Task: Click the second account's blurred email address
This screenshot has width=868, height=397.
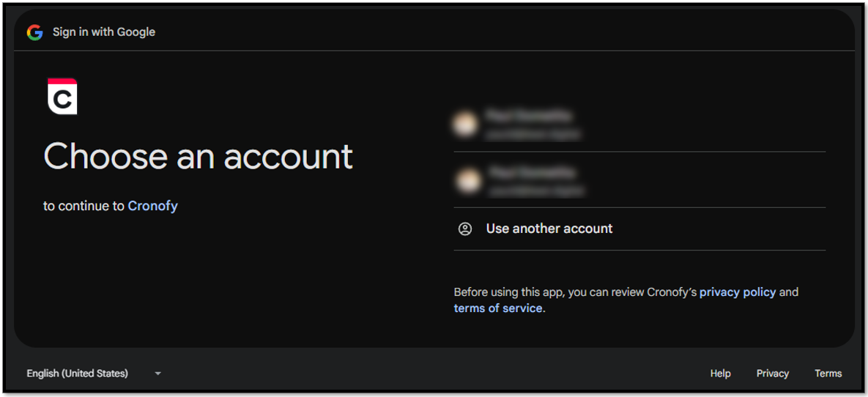Action: [x=536, y=191]
